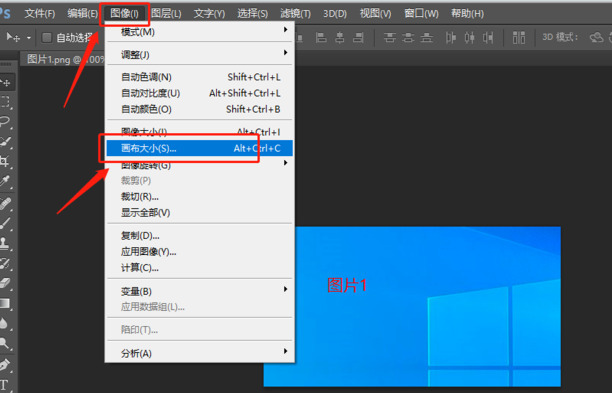
Task: Click the distribute vertical centers icon
Action: pos(408,37)
